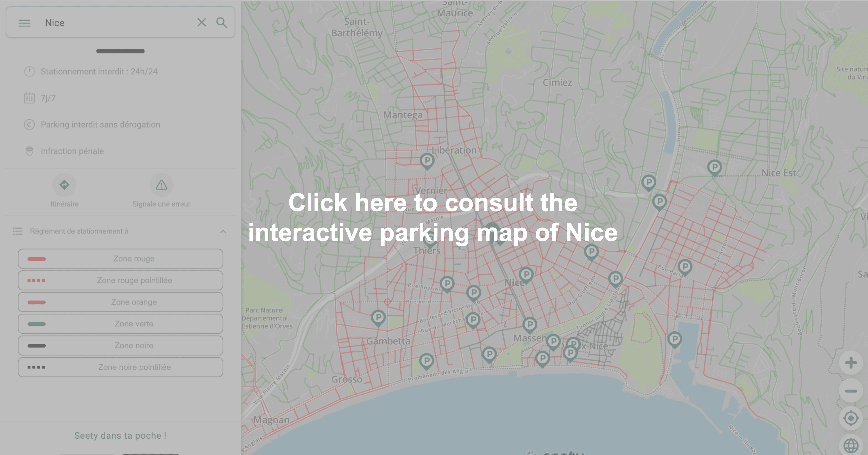The height and width of the screenshot is (455, 868).
Task: Toggle the Zone noire pointillée layer
Action: pos(120,367)
